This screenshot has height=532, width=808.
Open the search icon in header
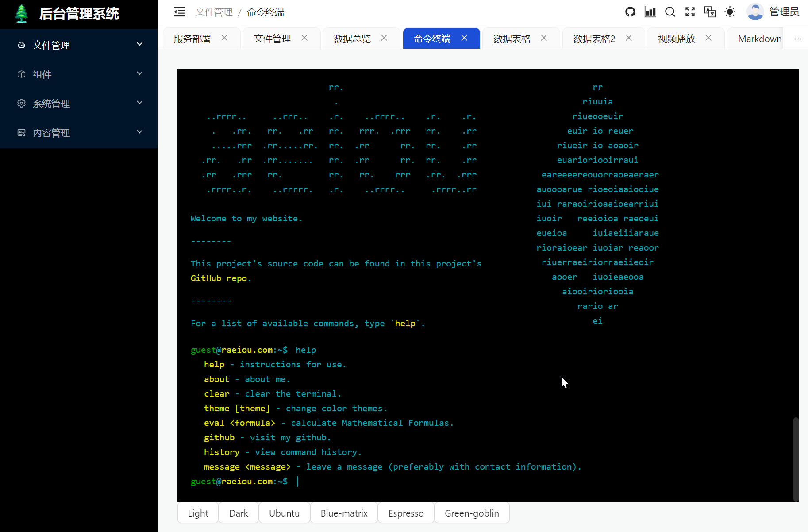(670, 12)
